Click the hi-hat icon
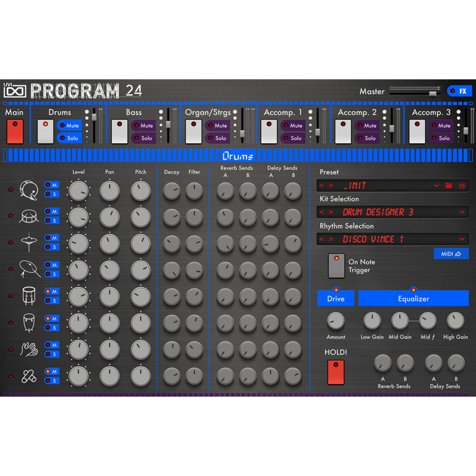The image size is (476, 476). point(29,242)
